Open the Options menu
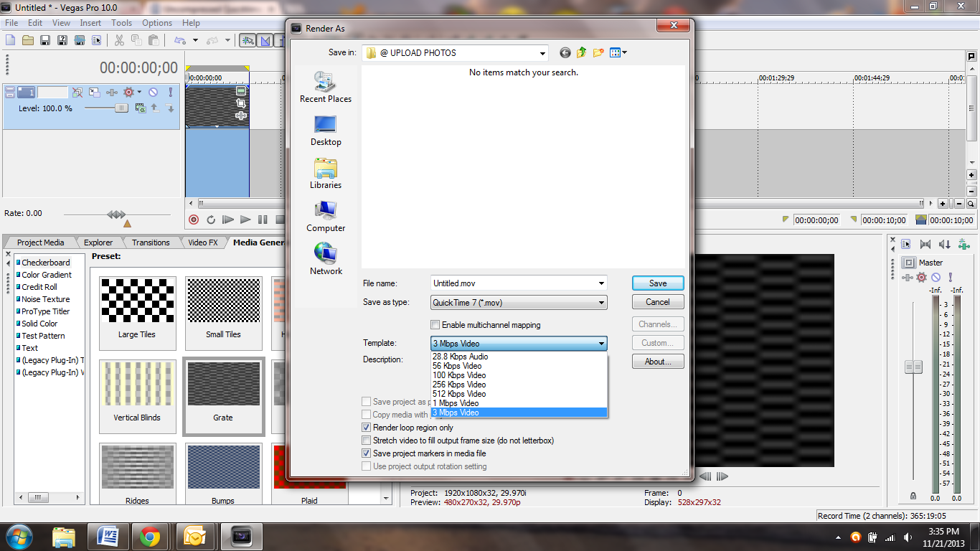 click(157, 23)
